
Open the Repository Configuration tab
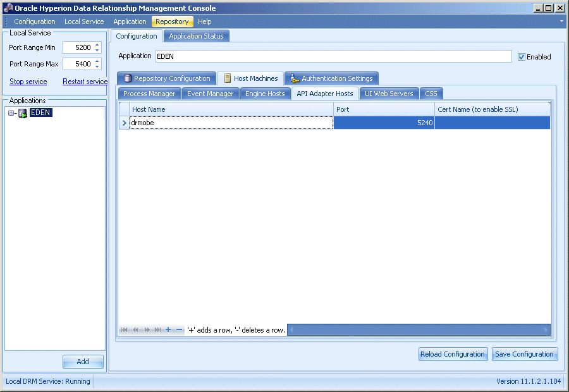pos(167,78)
